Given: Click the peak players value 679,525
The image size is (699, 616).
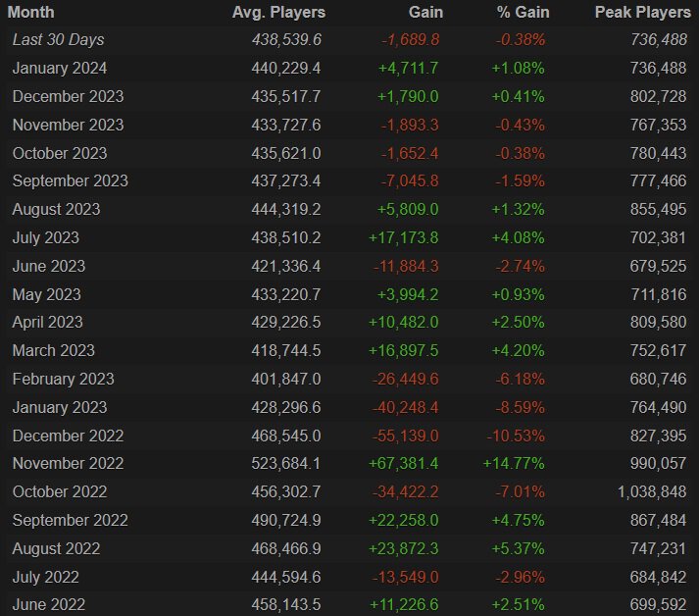Looking at the screenshot, I should [x=658, y=266].
